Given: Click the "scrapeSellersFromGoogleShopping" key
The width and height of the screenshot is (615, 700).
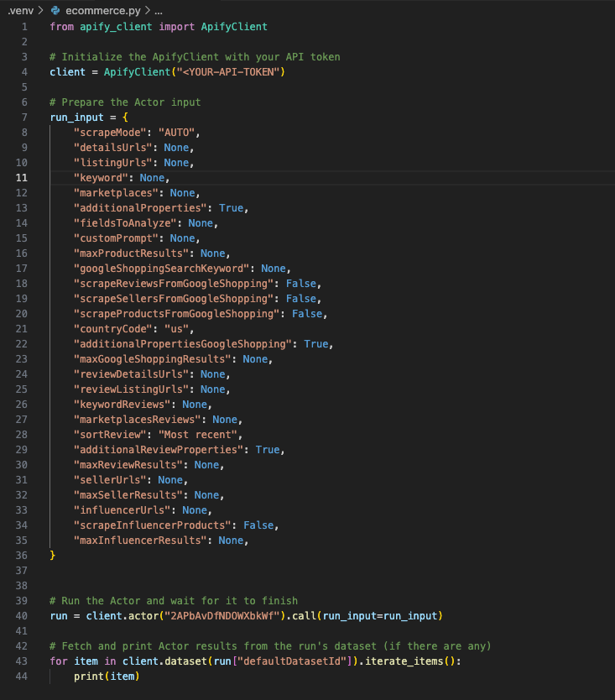Looking at the screenshot, I should (174, 299).
